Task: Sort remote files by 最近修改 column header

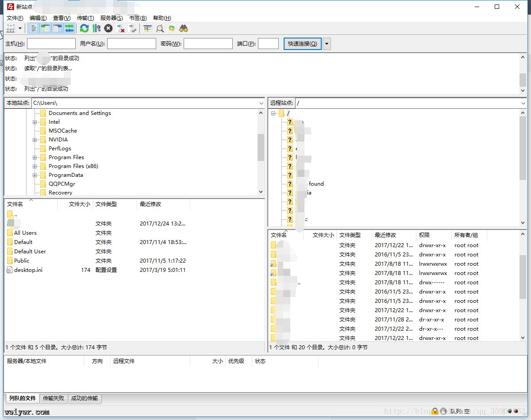Action: [x=385, y=235]
